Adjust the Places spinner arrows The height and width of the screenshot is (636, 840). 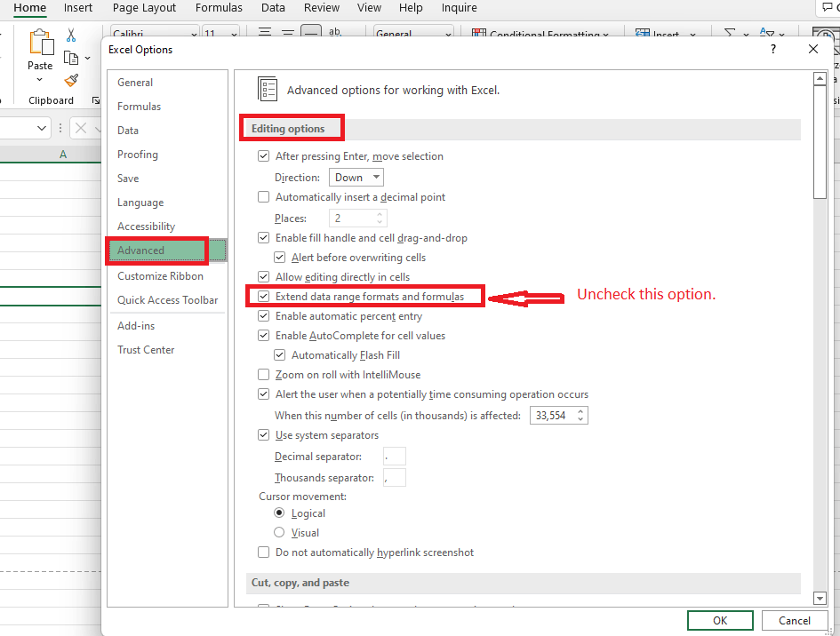pyautogui.click(x=380, y=218)
